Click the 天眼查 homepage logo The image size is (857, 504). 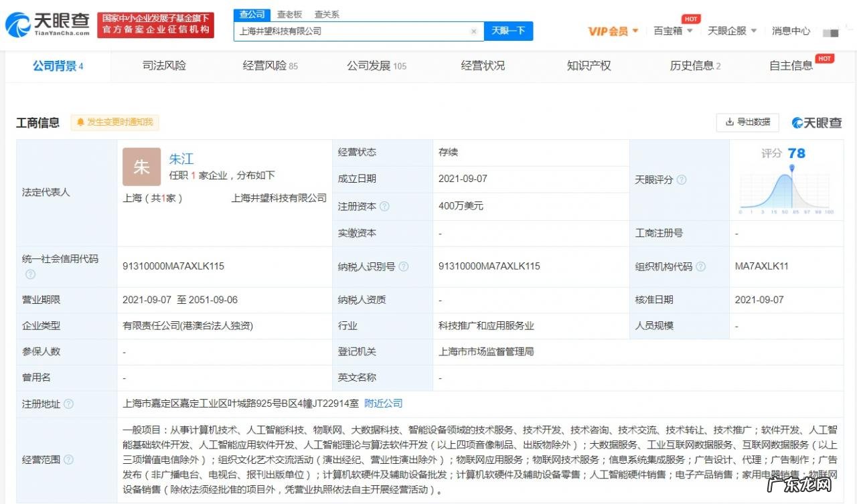click(46, 23)
